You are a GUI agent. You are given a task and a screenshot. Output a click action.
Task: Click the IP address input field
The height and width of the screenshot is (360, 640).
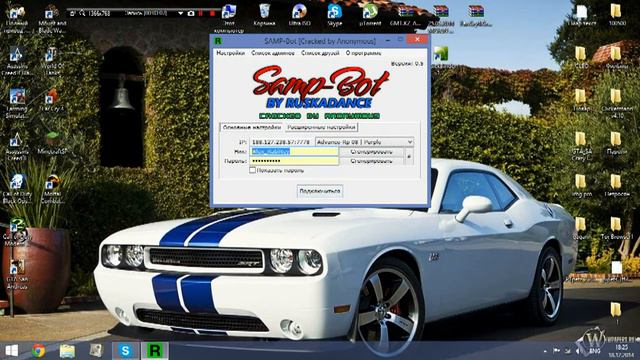281,142
